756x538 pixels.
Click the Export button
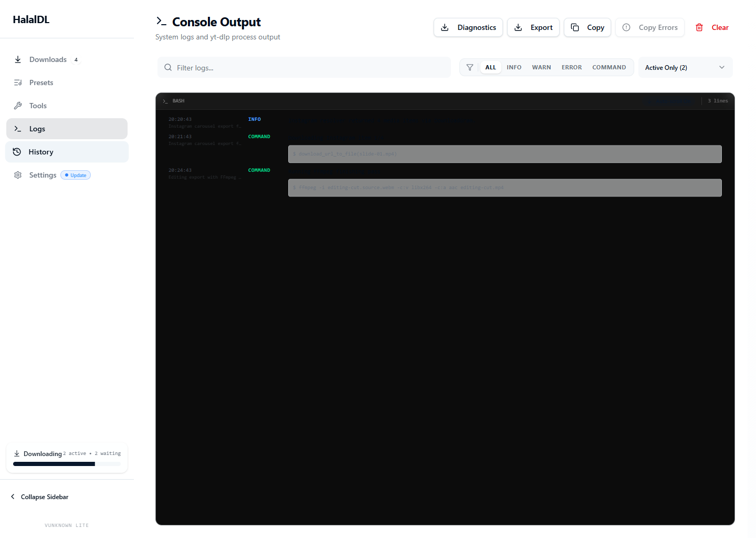pyautogui.click(x=533, y=27)
